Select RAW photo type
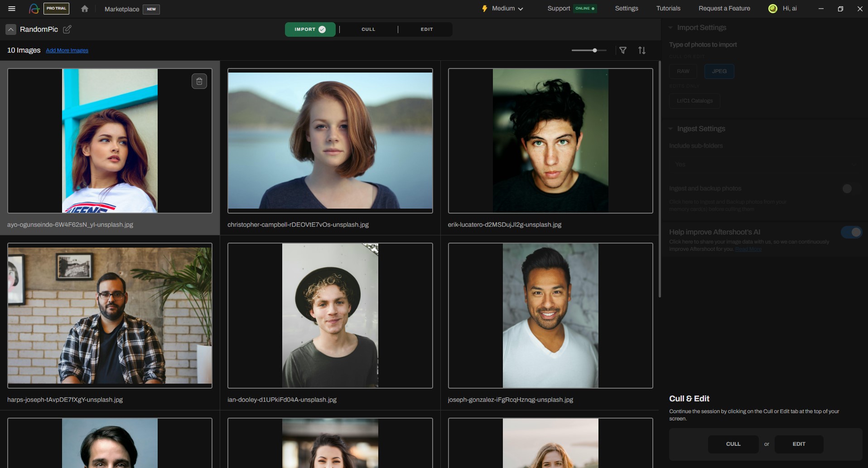 click(x=683, y=71)
